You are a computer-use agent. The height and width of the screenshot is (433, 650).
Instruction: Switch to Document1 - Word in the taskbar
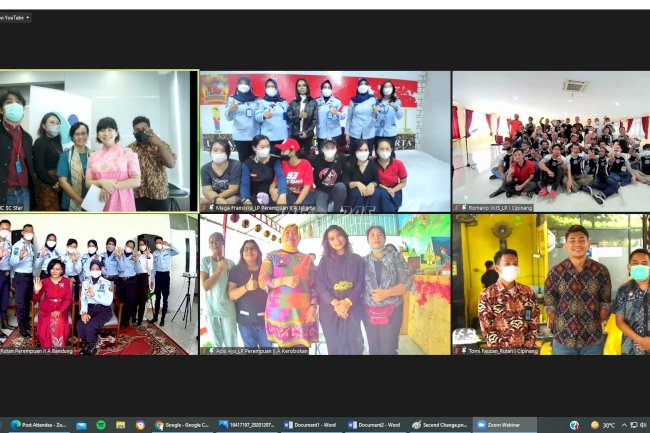311,425
